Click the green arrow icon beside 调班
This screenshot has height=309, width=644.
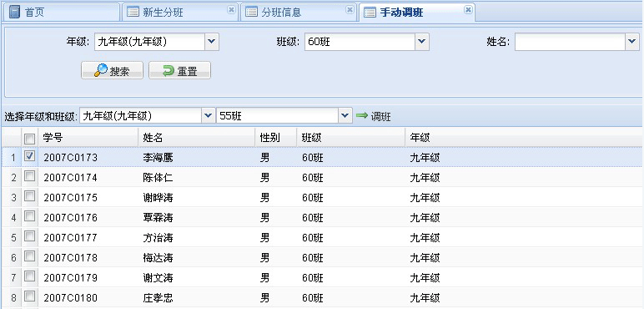(361, 116)
